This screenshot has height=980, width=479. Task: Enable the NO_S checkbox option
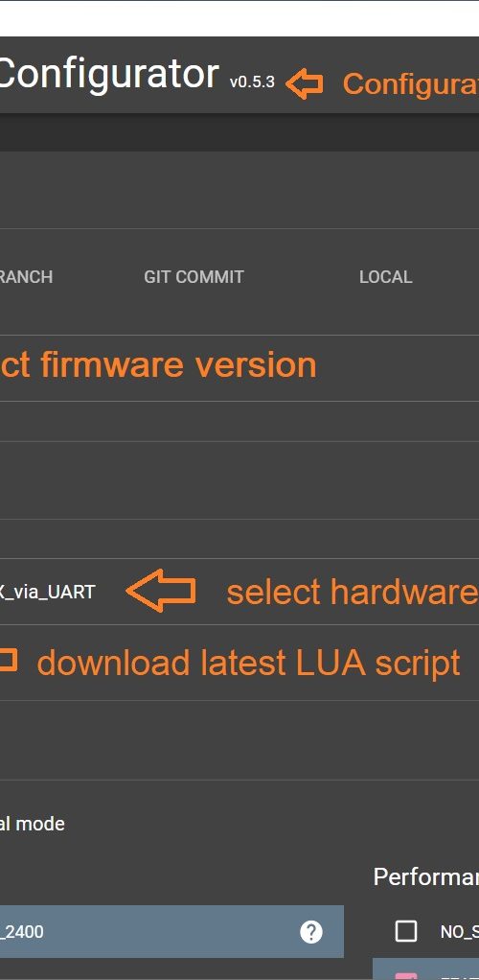(406, 932)
